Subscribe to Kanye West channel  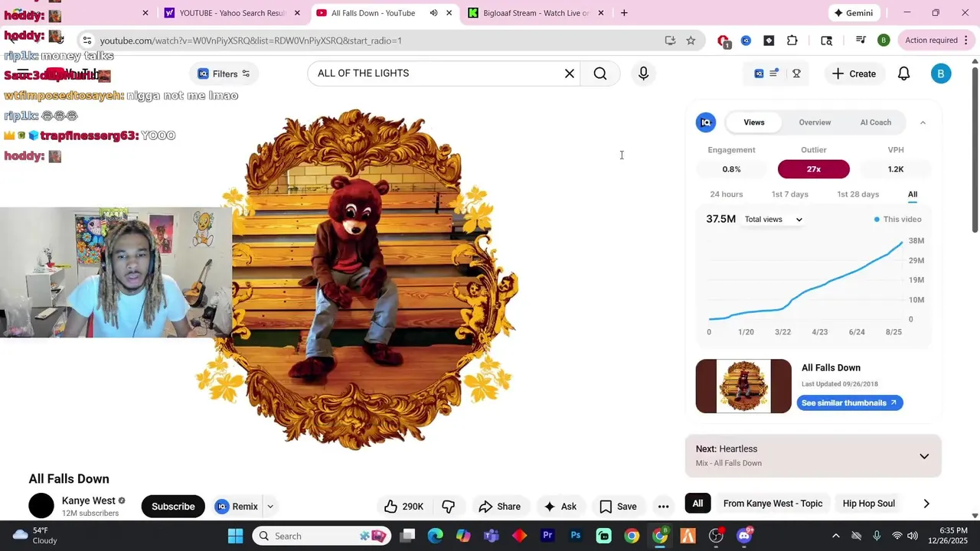point(173,507)
